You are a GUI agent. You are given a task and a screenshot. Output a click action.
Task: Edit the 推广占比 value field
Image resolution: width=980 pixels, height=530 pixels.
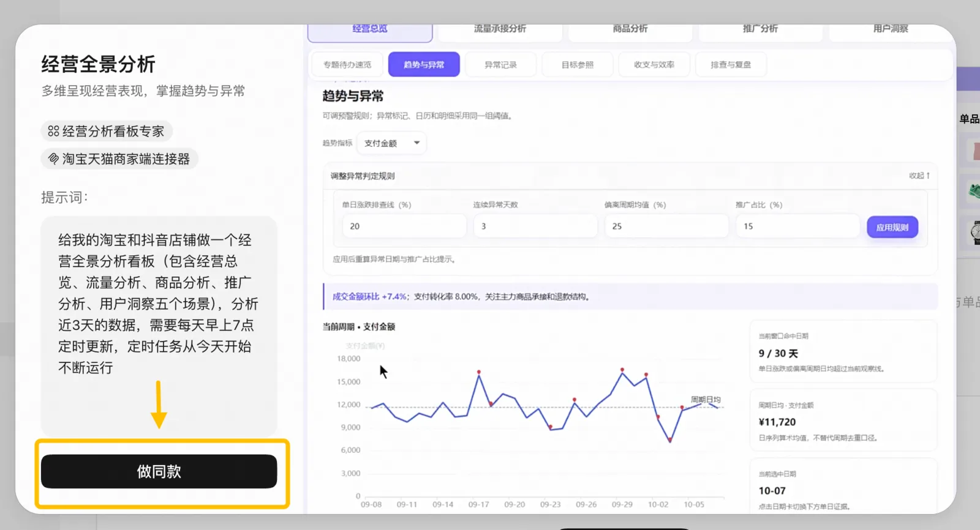click(797, 226)
